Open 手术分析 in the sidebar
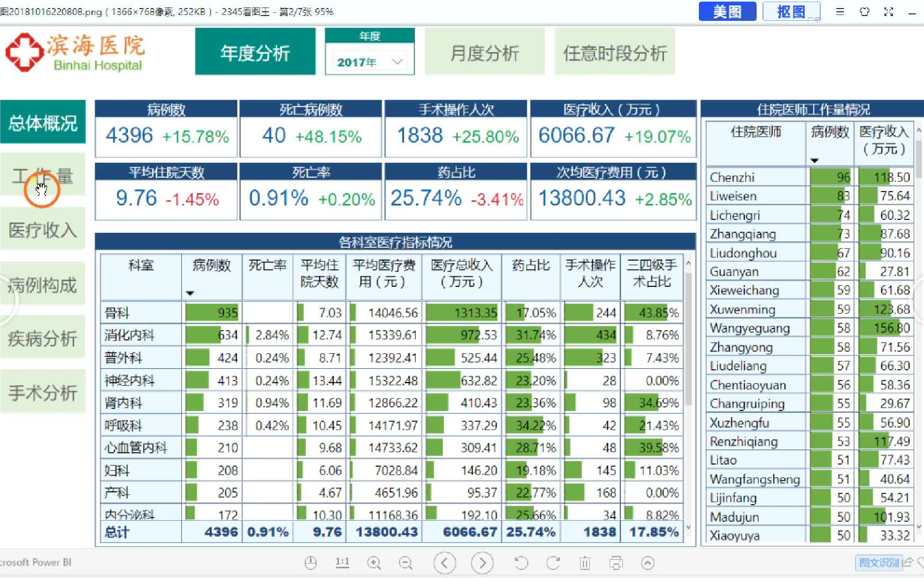 [x=43, y=392]
